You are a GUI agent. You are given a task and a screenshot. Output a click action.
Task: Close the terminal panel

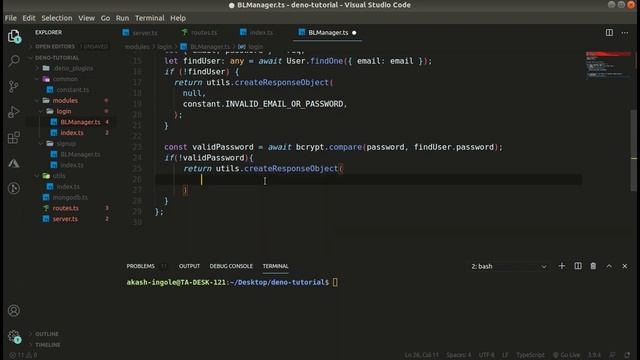624,266
